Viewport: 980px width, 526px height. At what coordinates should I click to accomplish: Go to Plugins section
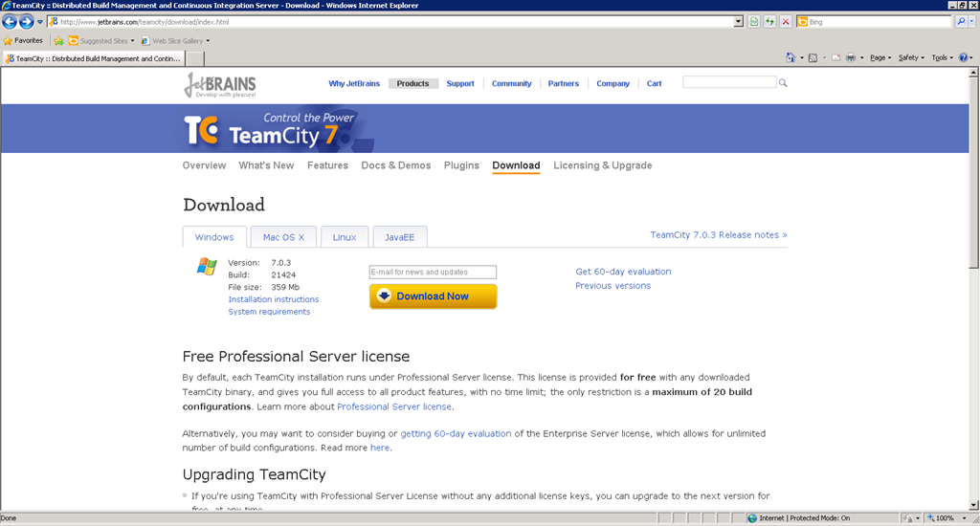coord(461,165)
